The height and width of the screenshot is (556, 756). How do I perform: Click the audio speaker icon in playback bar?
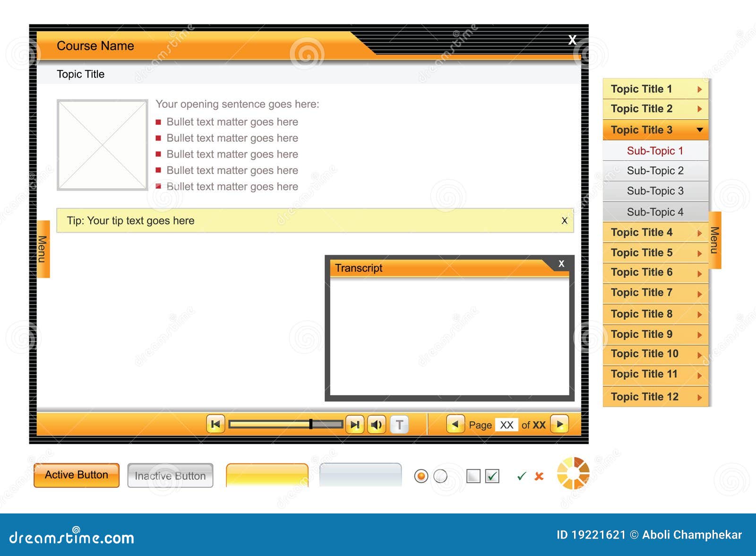pos(377,425)
